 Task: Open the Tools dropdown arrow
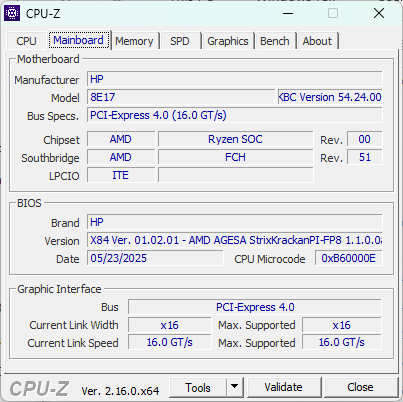[235, 387]
